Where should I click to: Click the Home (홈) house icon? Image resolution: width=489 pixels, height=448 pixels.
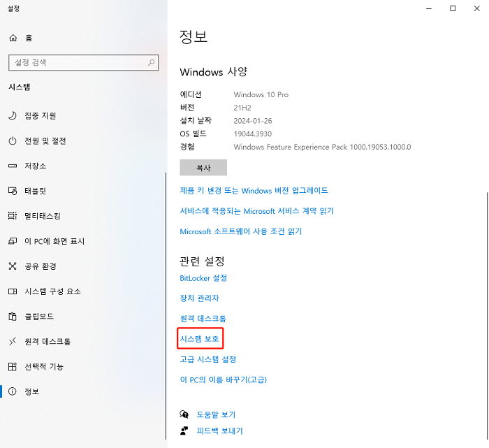[x=13, y=38]
